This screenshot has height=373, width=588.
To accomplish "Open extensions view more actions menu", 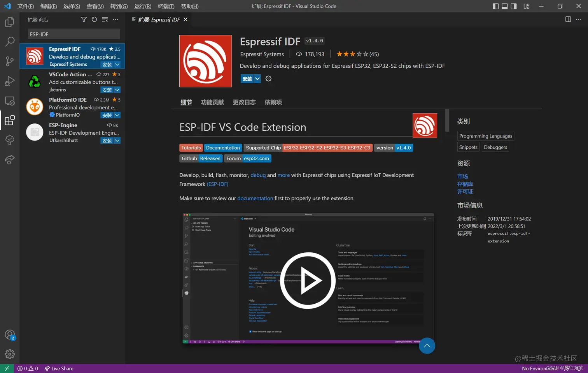I will [115, 19].
